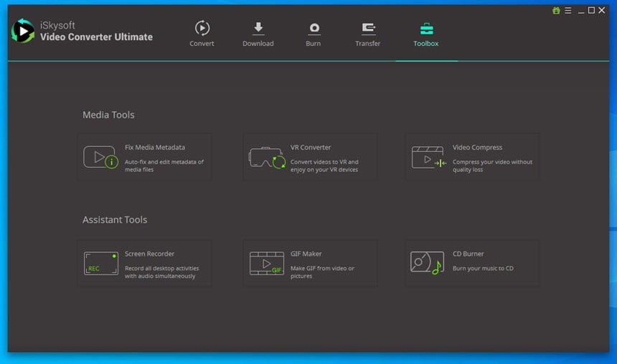Open the Burn tab

314,34
